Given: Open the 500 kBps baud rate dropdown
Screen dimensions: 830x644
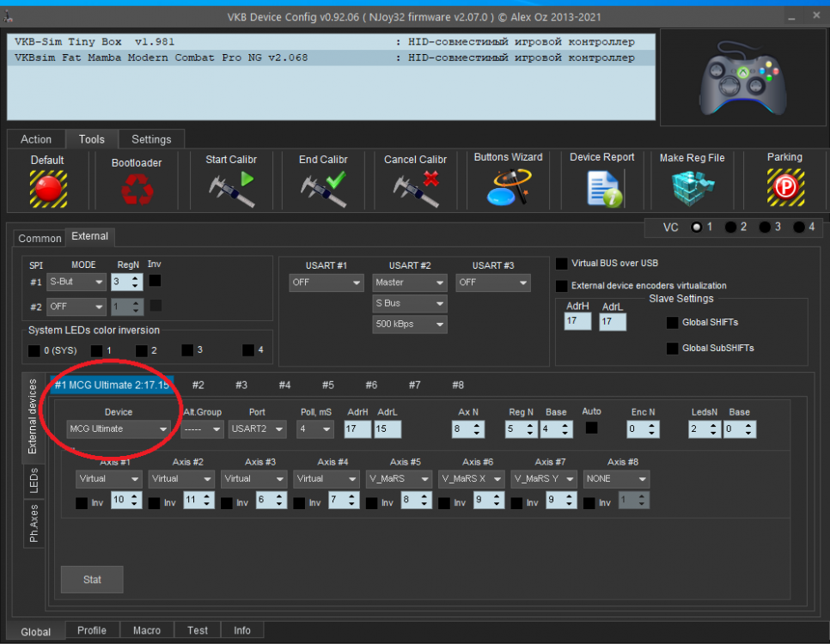Looking at the screenshot, I should [x=410, y=324].
